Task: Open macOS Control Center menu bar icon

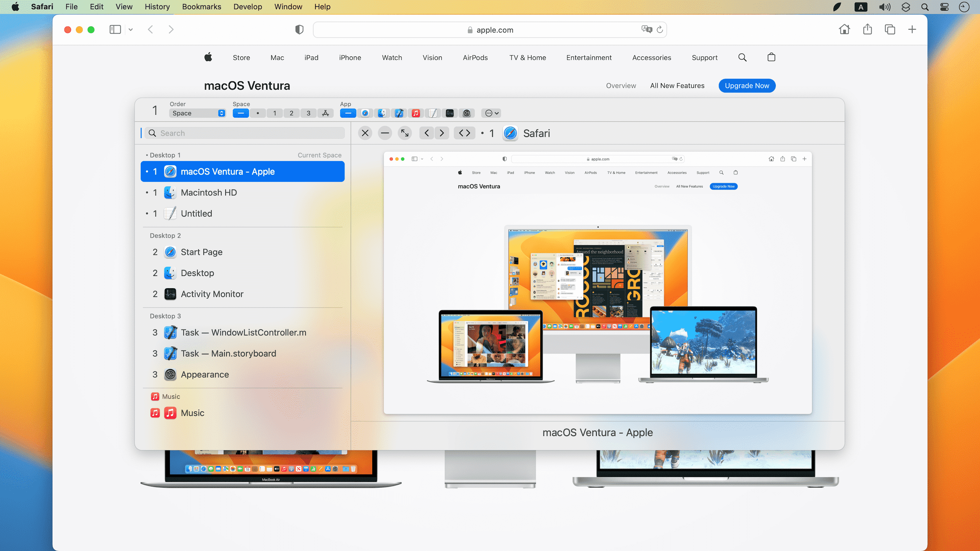Action: 944,7
